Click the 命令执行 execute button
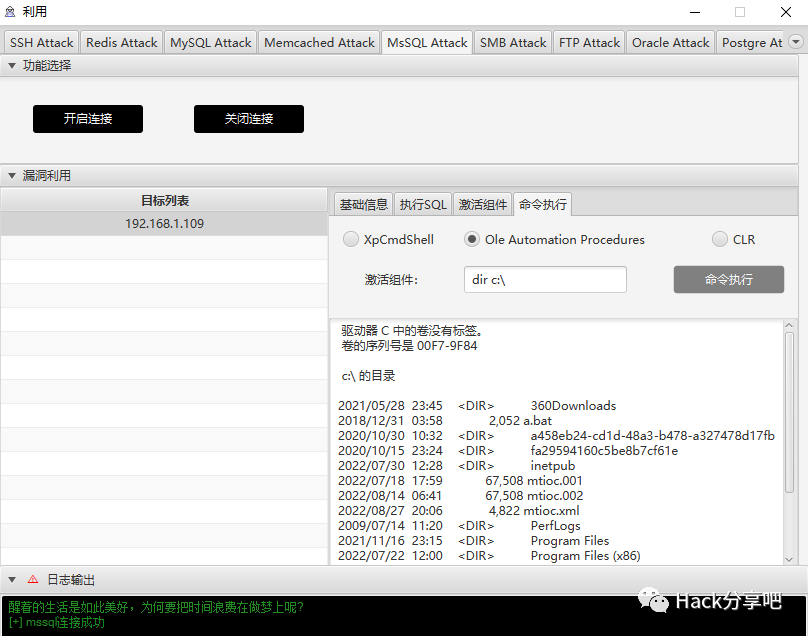This screenshot has width=808, height=636. (728, 280)
